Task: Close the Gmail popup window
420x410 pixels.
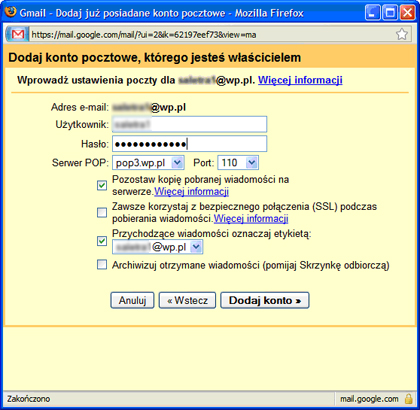Action: (407, 13)
